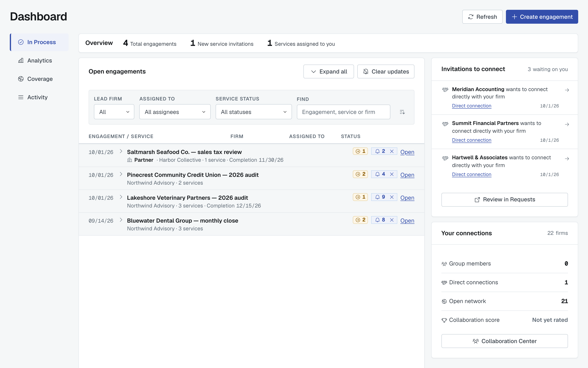Viewport: 588px width, 368px height.
Task: Click the In Process check-circle icon
Action: point(21,42)
